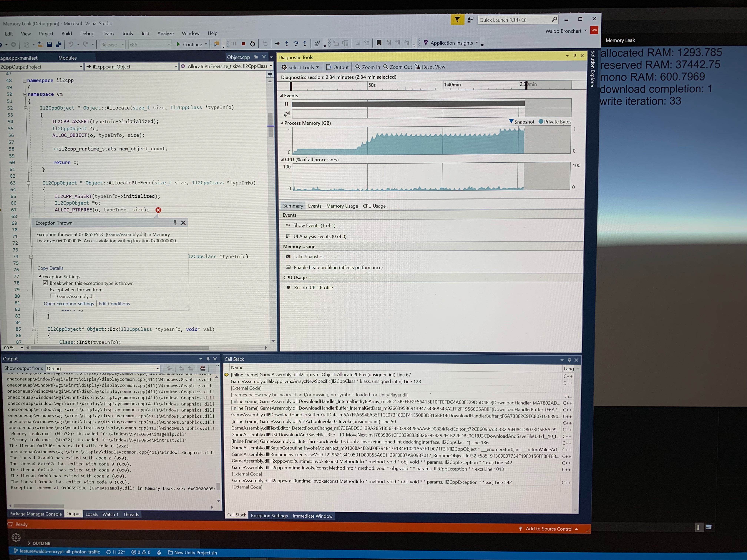This screenshot has width=747, height=560.
Task: Click the Step Into arrow icon
Action: pyautogui.click(x=286, y=44)
